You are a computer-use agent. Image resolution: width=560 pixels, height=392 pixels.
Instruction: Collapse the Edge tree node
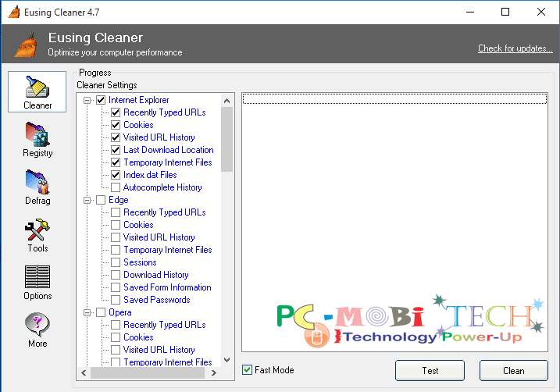point(87,200)
